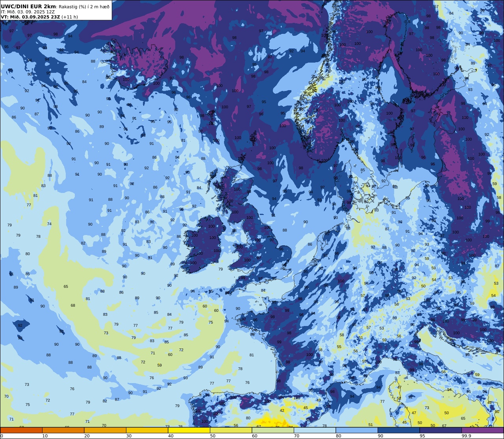Click the purple swatch above 99.9
Image resolution: width=504 pixels, height=439 pixels.
click(482, 430)
